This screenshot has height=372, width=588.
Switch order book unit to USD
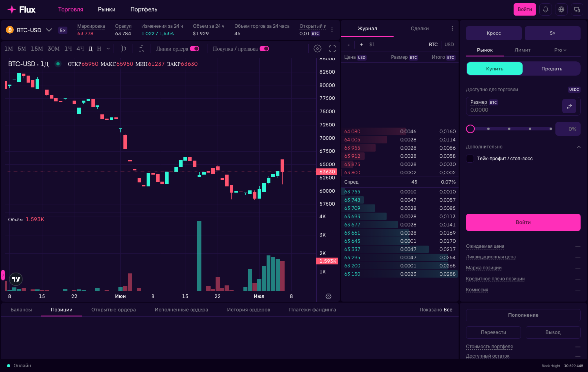click(x=449, y=45)
